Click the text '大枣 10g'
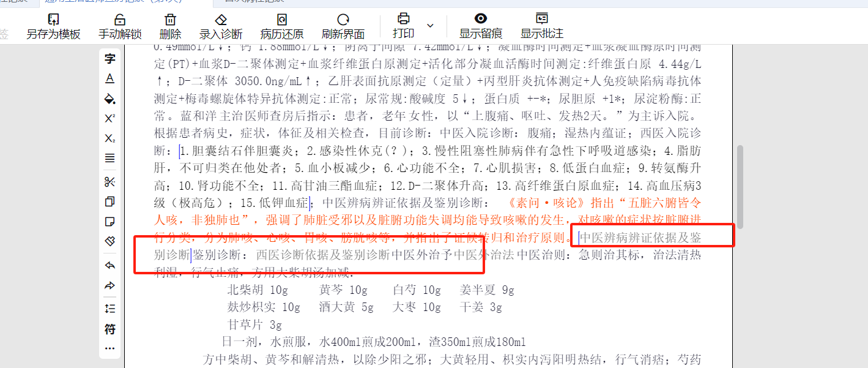Image resolution: width=868 pixels, height=368 pixels. 417,307
